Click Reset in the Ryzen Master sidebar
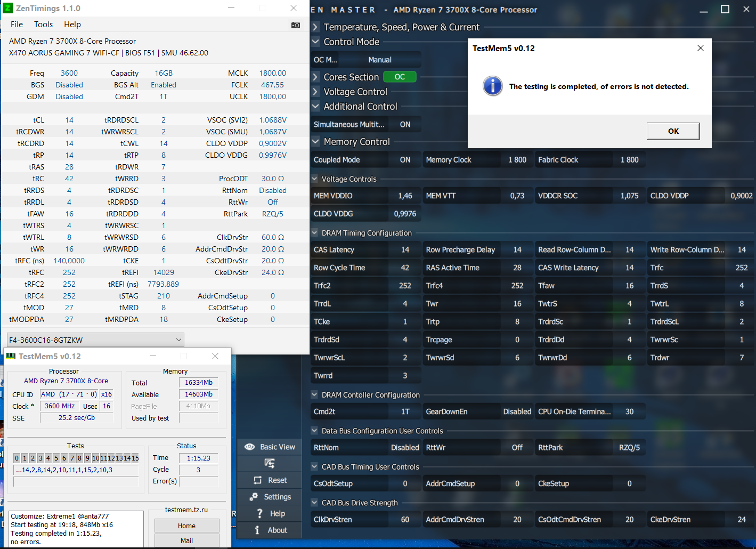 [270, 480]
